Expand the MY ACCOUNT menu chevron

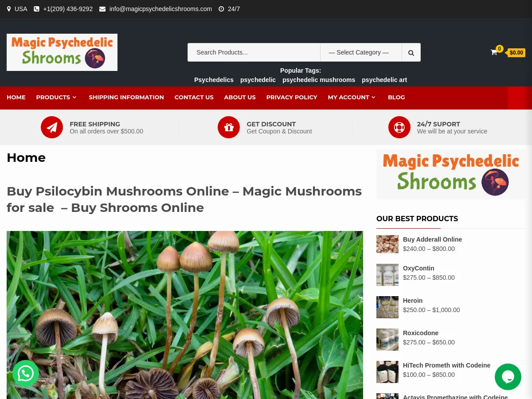tap(373, 97)
